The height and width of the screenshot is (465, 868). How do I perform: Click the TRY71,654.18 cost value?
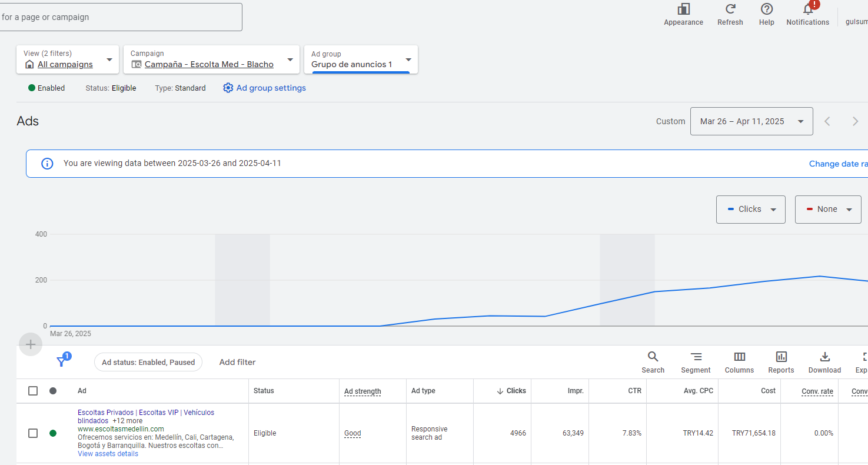754,433
